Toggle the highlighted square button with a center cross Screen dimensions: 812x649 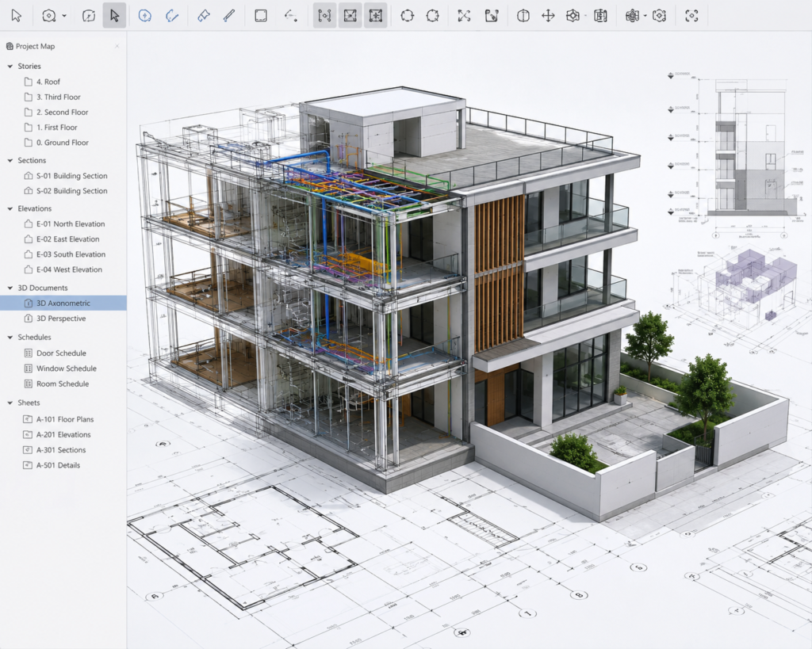point(375,16)
